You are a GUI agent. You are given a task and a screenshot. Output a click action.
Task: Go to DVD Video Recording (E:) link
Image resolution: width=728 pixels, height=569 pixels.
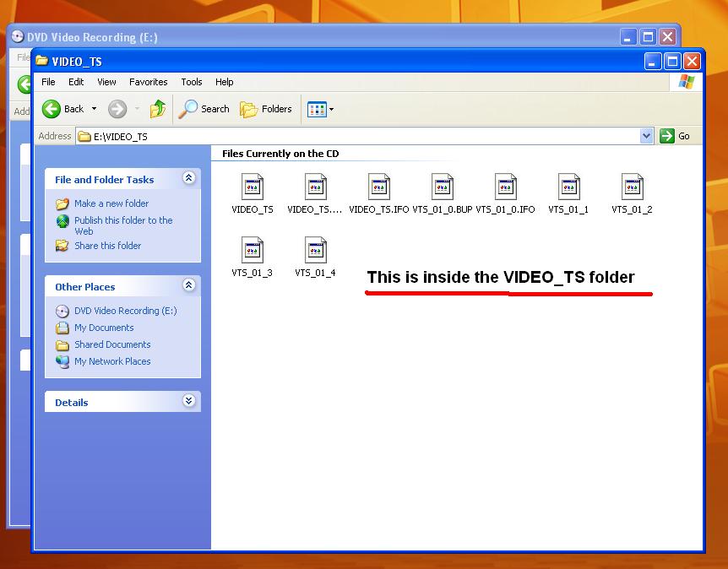(125, 311)
